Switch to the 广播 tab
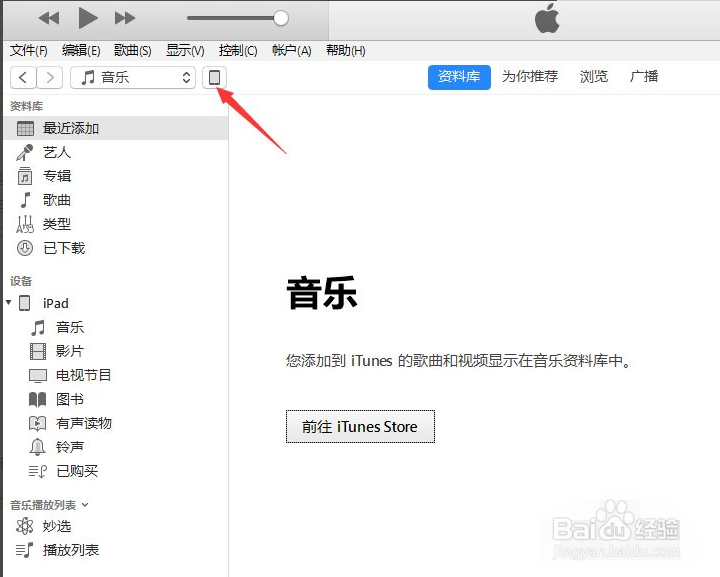720x577 pixels. click(644, 77)
